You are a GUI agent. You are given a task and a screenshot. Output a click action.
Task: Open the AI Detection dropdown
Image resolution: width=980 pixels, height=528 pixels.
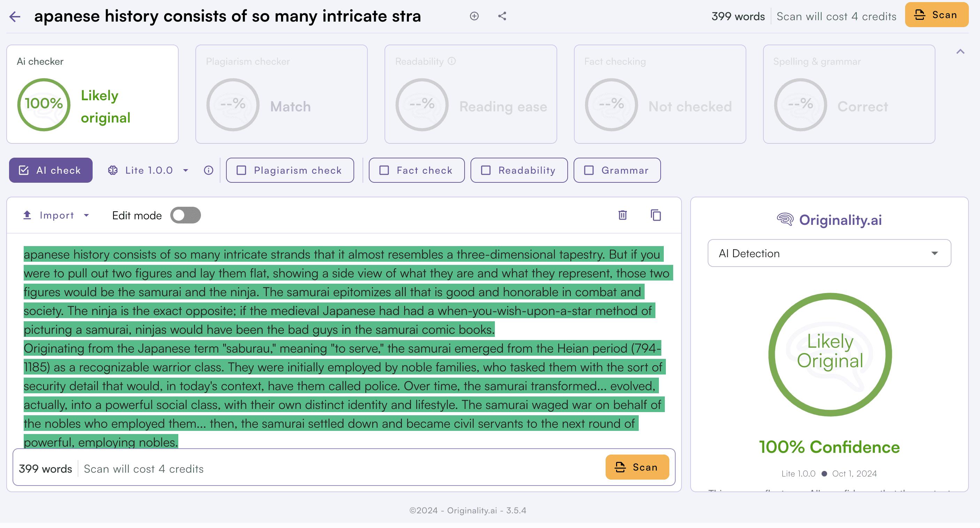(x=829, y=253)
